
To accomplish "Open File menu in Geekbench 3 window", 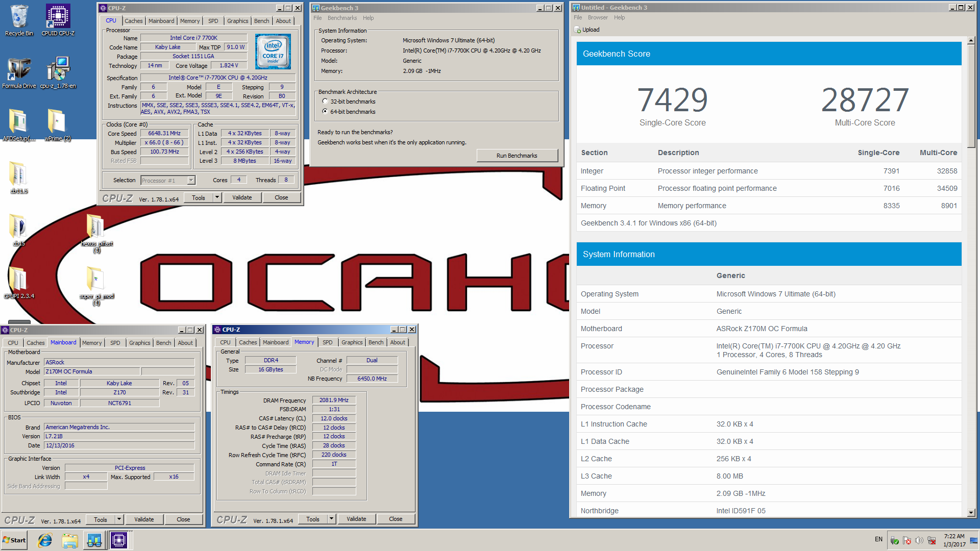I will click(x=317, y=18).
